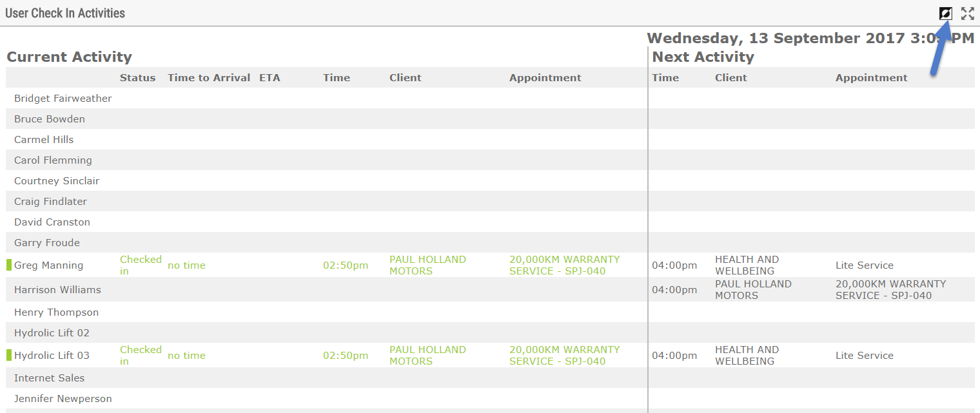Click the Time to Arrival column header
Screen dimensions: 980x413
[209, 78]
